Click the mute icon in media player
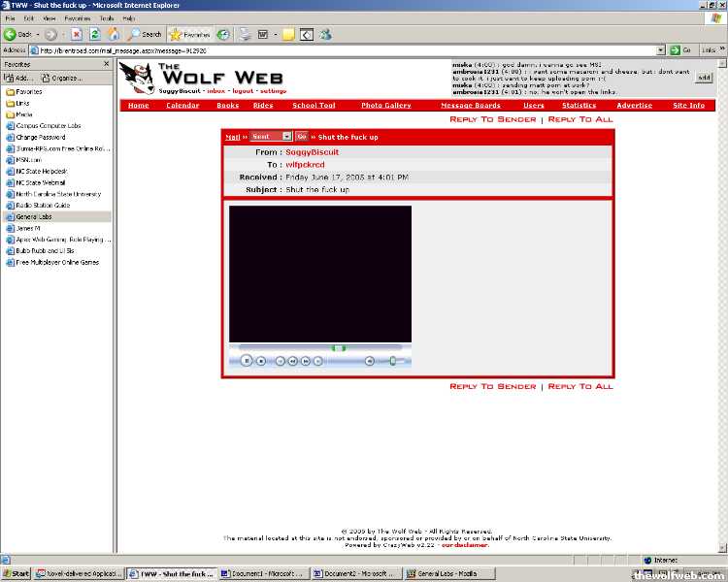Viewport: 728px width, 582px height. 369,361
